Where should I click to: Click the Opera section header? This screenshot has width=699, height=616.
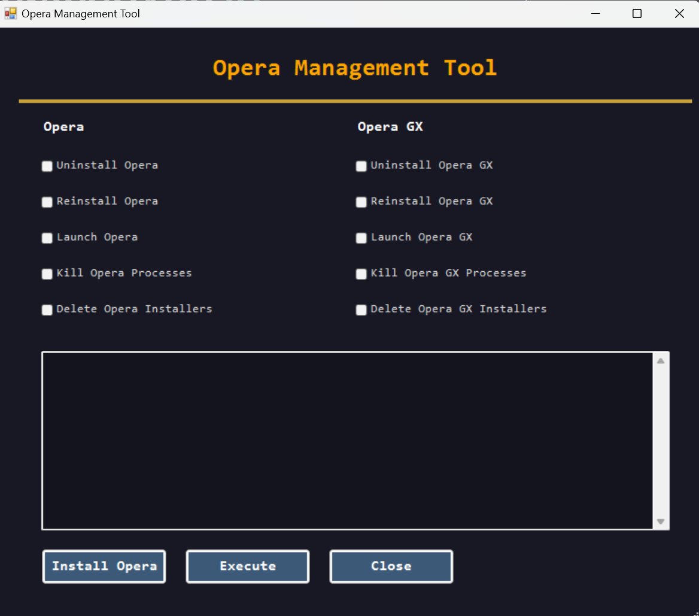tap(63, 127)
